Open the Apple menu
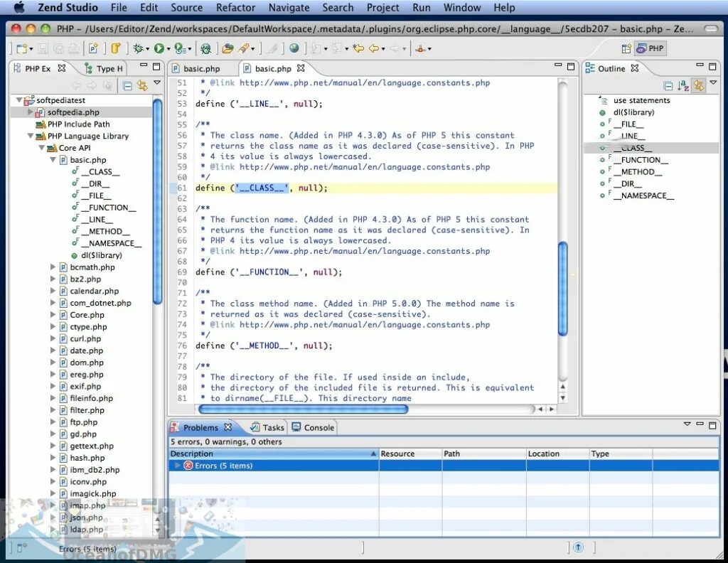The image size is (728, 563). tap(19, 7)
